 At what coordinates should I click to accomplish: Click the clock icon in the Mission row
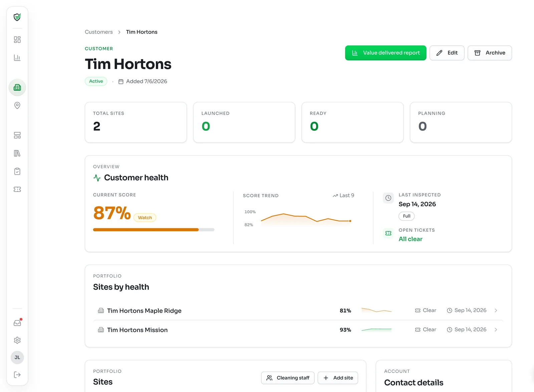(x=450, y=330)
